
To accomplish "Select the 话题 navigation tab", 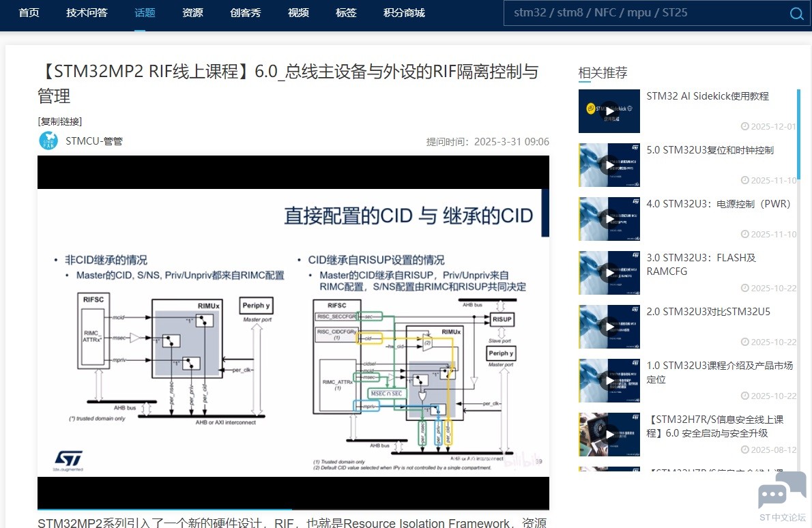I will [x=145, y=13].
